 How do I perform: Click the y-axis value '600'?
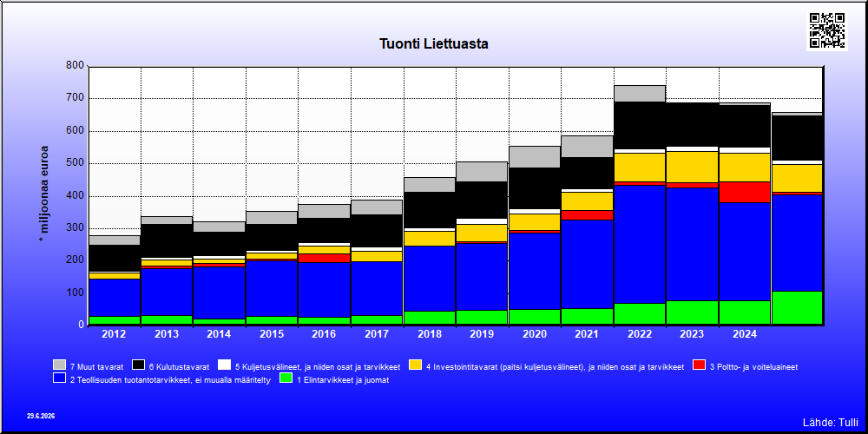75,131
